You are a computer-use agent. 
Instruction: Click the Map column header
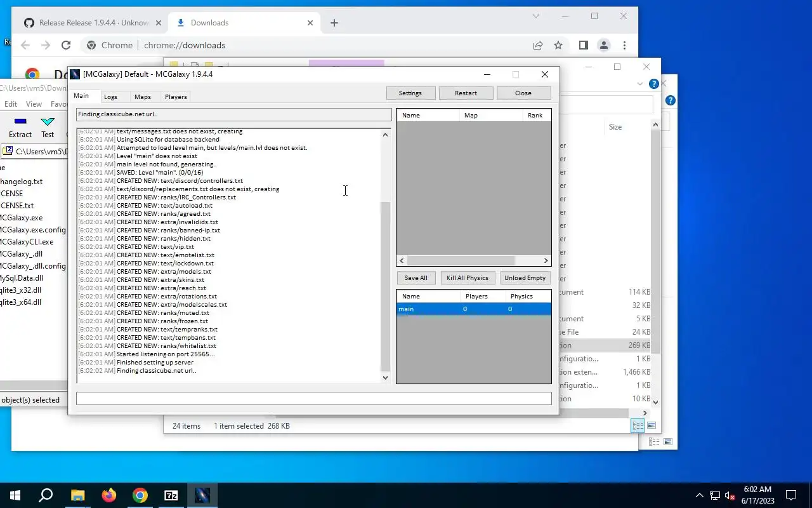tap(490, 115)
